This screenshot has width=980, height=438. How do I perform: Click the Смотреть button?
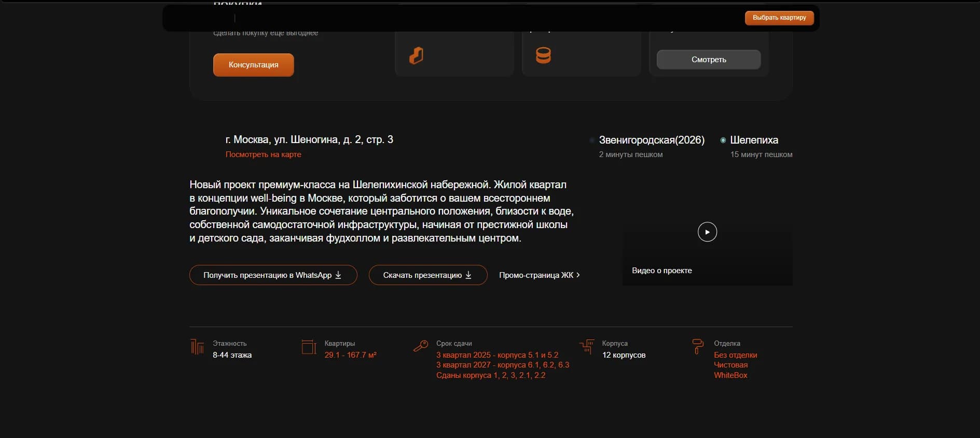(x=709, y=60)
